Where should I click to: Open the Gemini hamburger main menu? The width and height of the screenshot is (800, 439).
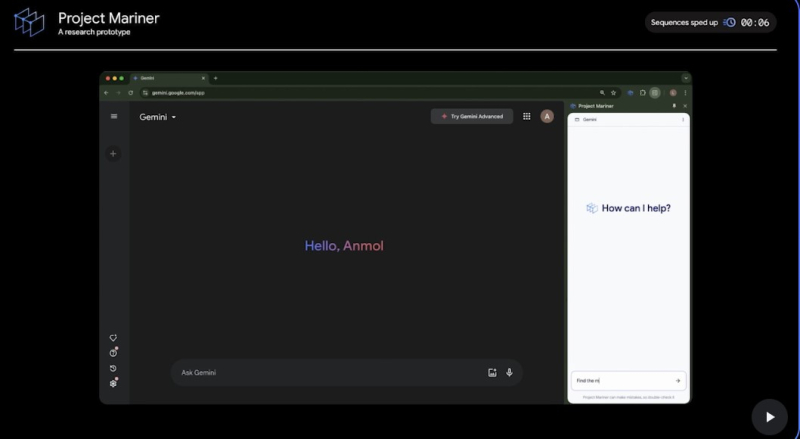[x=114, y=117]
